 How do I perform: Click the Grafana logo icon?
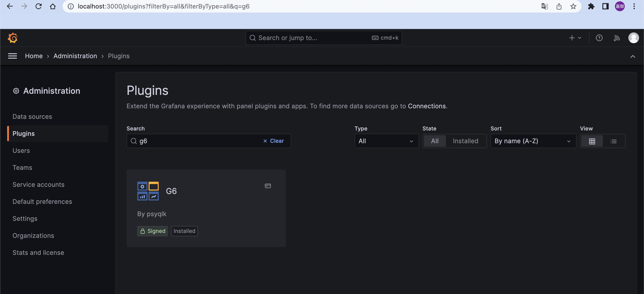[13, 38]
